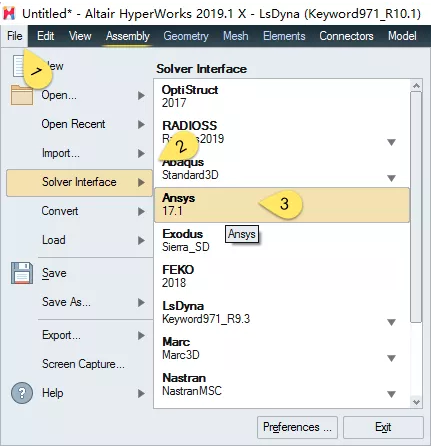Click the Exit button

383,427
